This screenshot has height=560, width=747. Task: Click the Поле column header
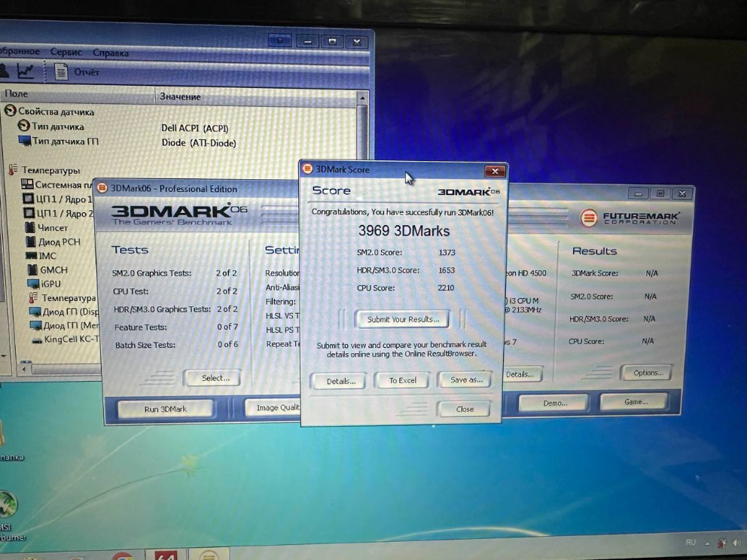[78, 94]
